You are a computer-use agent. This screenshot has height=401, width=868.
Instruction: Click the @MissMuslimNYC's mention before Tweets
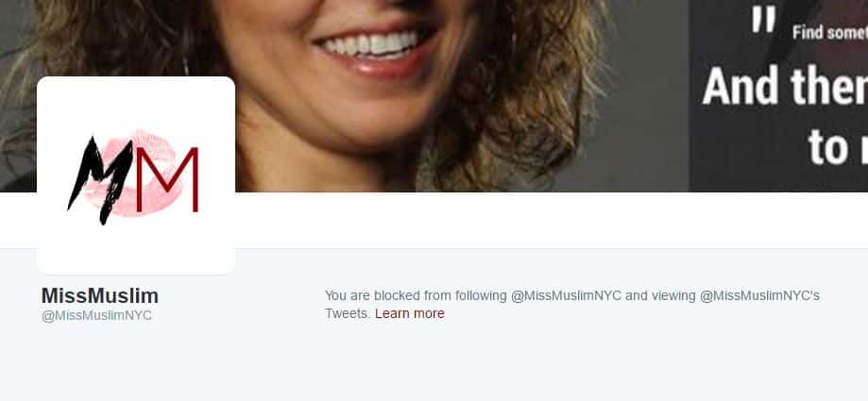[x=759, y=296]
